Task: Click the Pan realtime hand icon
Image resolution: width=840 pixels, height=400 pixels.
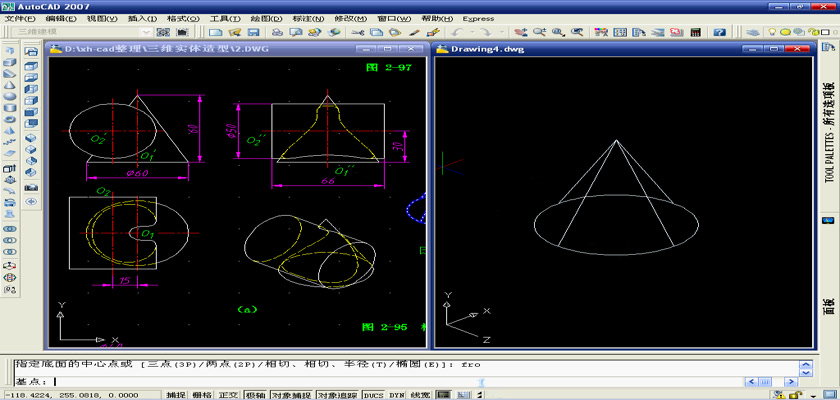Action: click(x=519, y=32)
